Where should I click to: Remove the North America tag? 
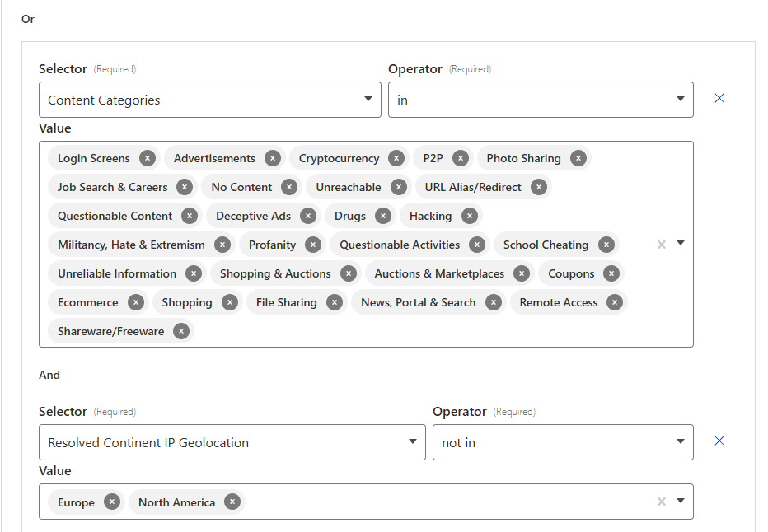[232, 502]
